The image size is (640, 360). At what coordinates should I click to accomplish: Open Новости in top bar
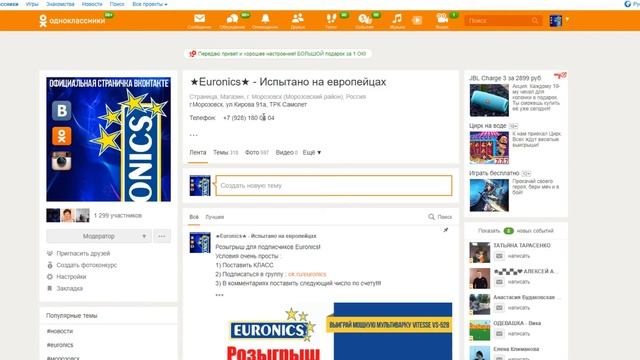(x=92, y=4)
